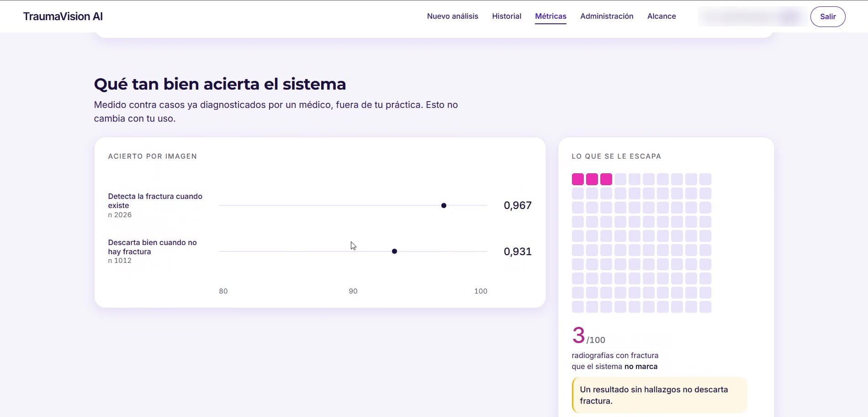Go to the Historial section
Image resolution: width=868 pixels, height=417 pixels.
coord(506,16)
